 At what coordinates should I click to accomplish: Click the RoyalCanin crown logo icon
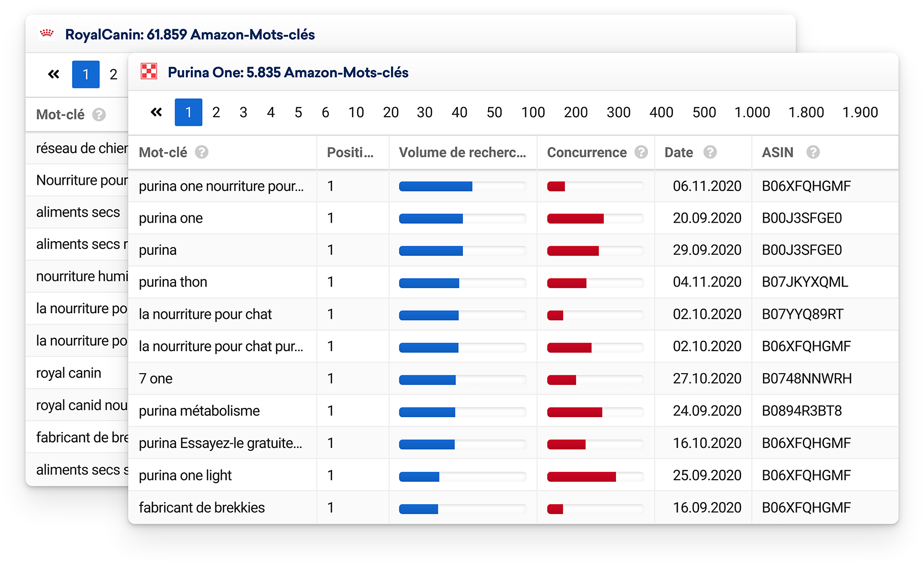point(47,33)
